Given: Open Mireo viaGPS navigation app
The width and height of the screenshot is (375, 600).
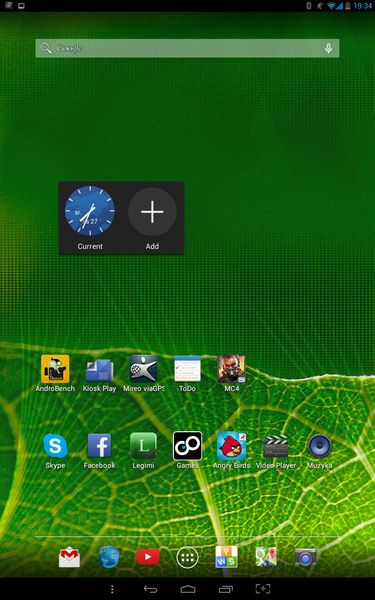Looking at the screenshot, I should point(143,369).
